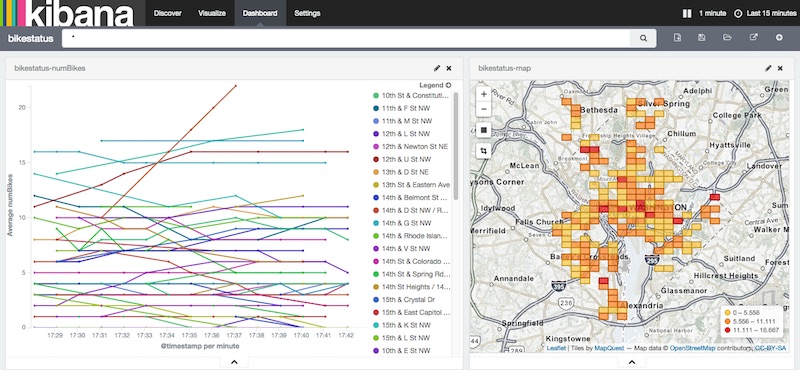This screenshot has width=800, height=370.
Task: Open the Last 15 minutes time picker
Action: click(x=765, y=13)
